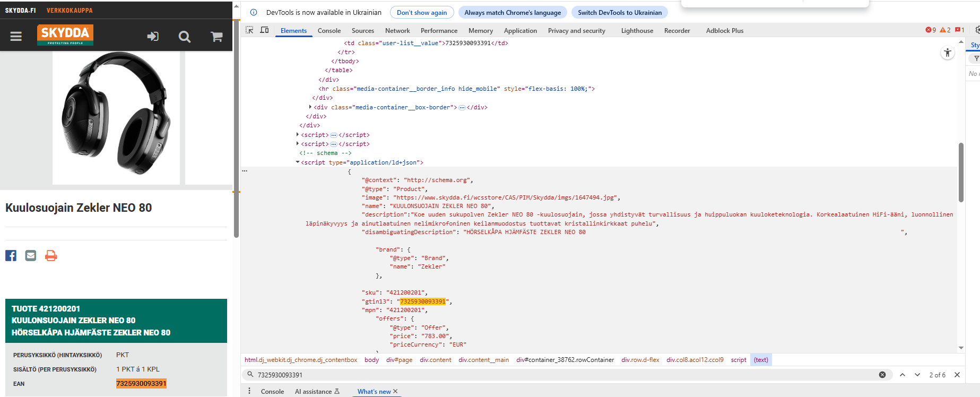Click the Styles pane filter icon

click(x=976, y=58)
